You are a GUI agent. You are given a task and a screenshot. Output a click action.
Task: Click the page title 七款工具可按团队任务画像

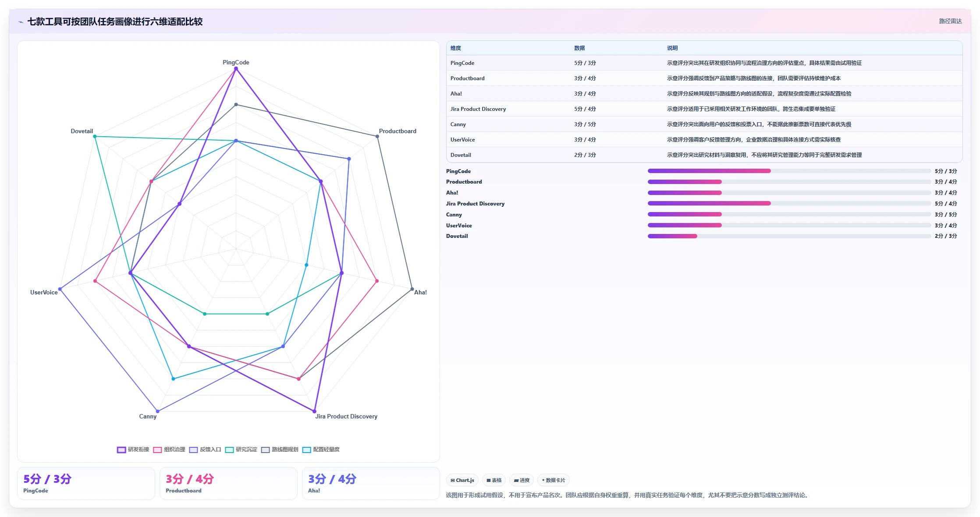click(115, 22)
